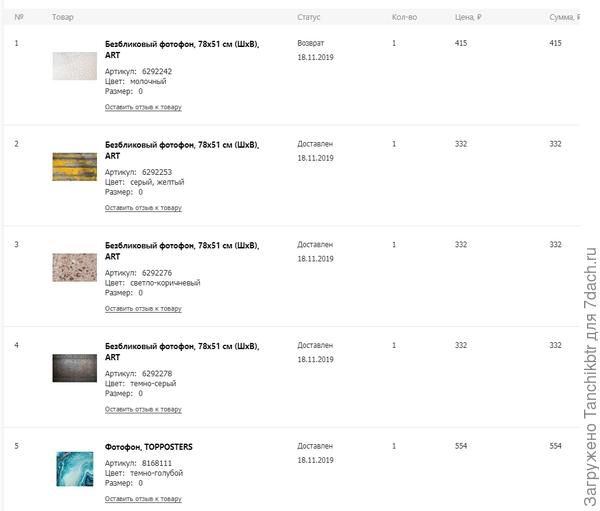Click the Возврат status in row 1
This screenshot has height=511, width=600.
coord(310,44)
